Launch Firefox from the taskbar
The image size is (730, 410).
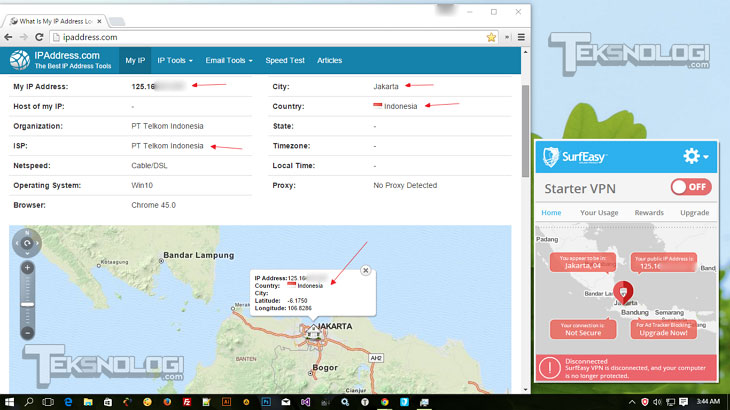click(x=167, y=402)
